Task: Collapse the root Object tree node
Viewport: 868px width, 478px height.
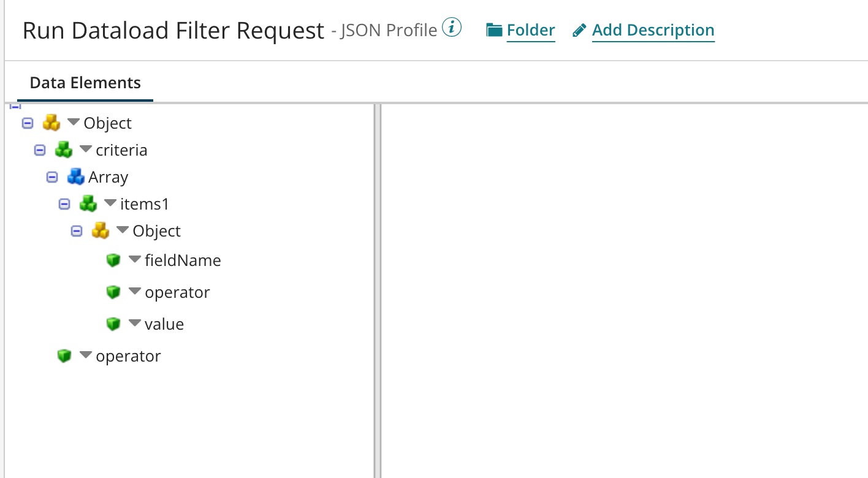Action: click(x=27, y=123)
